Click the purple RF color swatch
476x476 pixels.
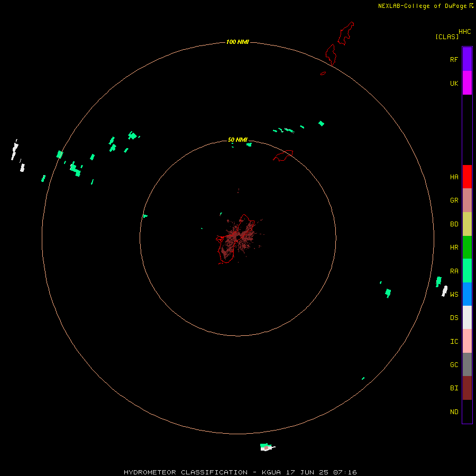(x=467, y=59)
